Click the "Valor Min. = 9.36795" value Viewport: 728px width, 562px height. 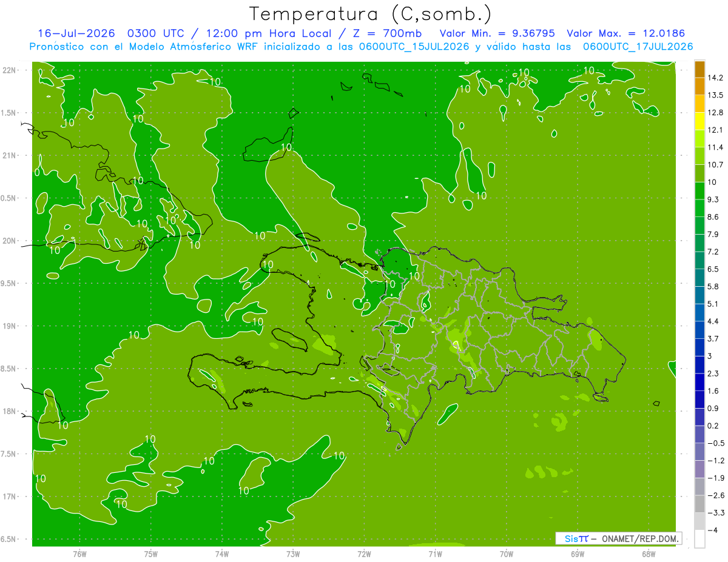(x=496, y=33)
